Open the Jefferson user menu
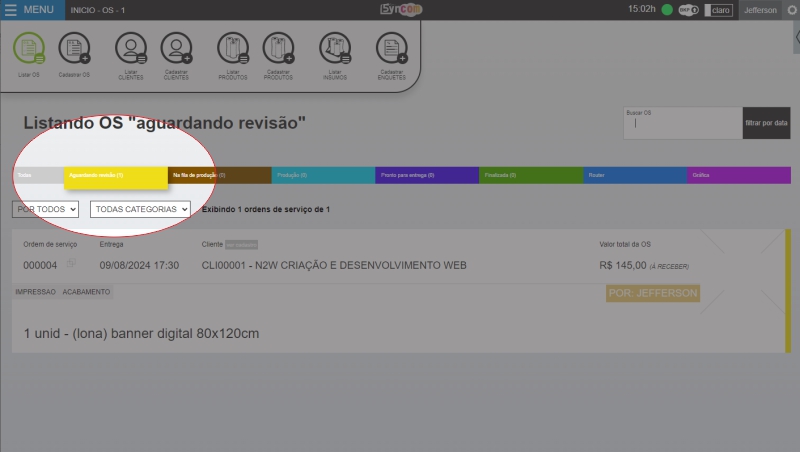800x452 pixels. tap(759, 10)
